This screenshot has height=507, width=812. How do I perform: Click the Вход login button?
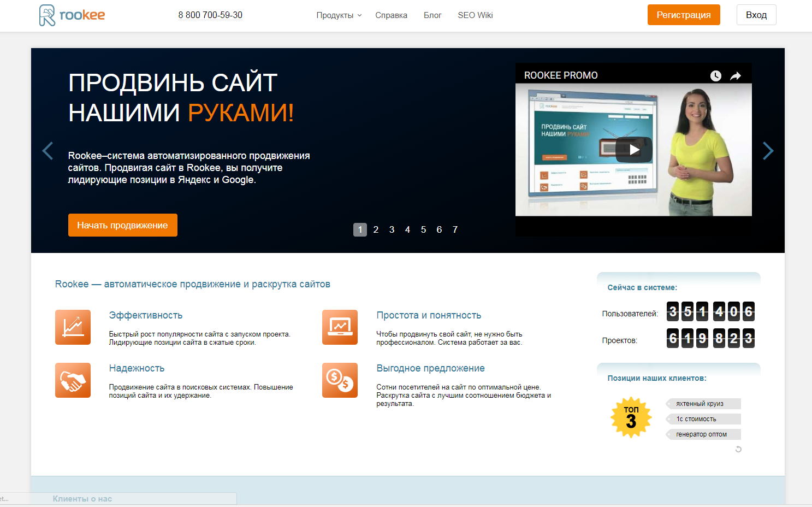point(756,15)
